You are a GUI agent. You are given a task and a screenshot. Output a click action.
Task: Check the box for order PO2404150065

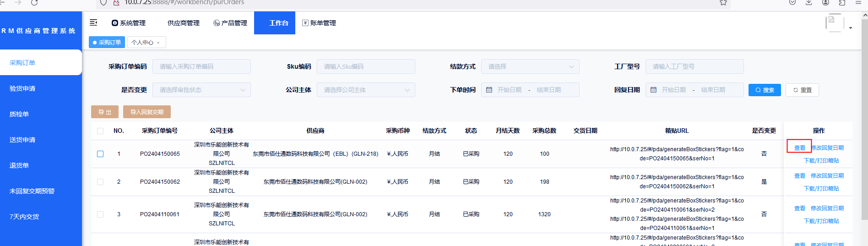[100, 154]
